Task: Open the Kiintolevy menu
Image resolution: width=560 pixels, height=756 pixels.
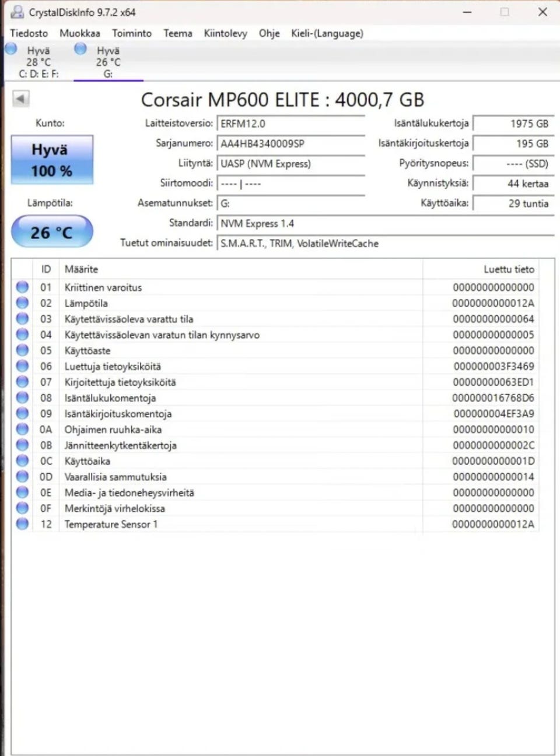Action: coord(225,34)
